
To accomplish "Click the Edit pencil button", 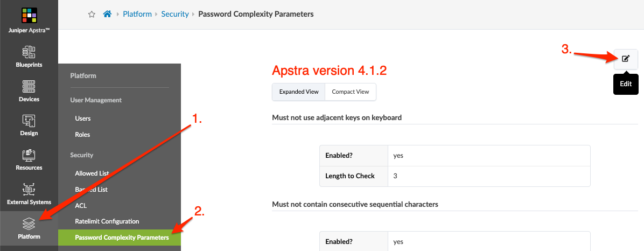I will click(x=625, y=59).
